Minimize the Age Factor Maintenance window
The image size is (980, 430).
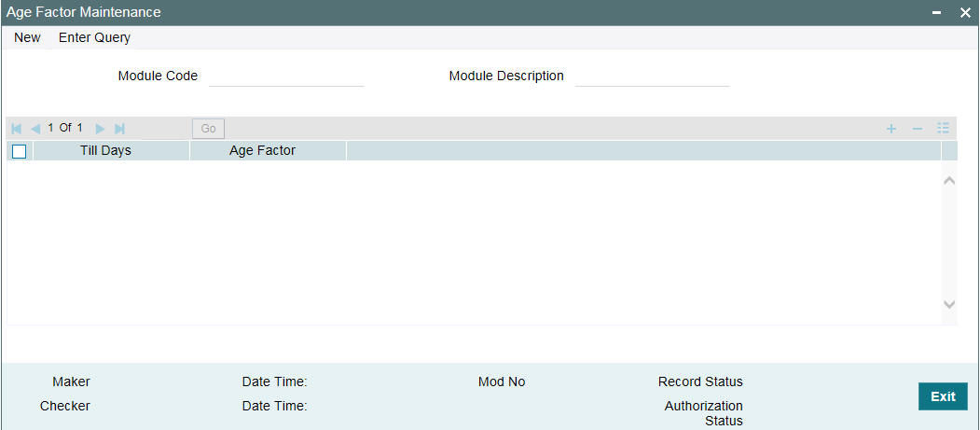tap(937, 13)
